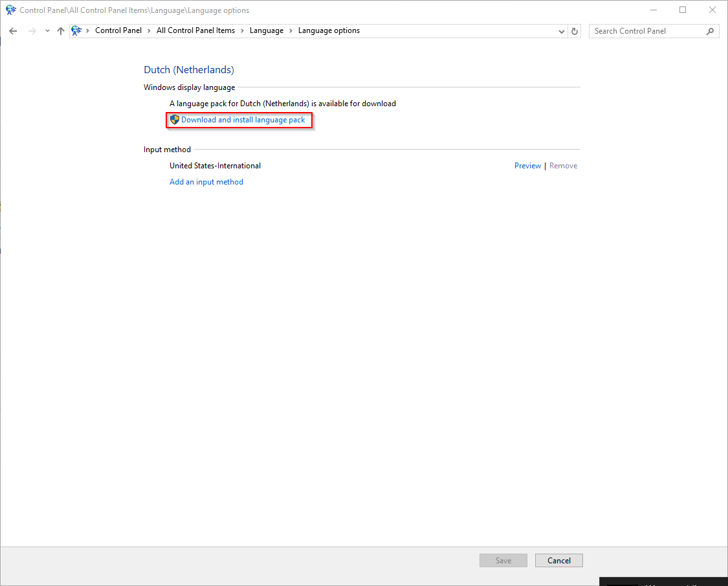Click the title bar language window icon
Image resolution: width=728 pixels, height=586 pixels.
coord(10,10)
